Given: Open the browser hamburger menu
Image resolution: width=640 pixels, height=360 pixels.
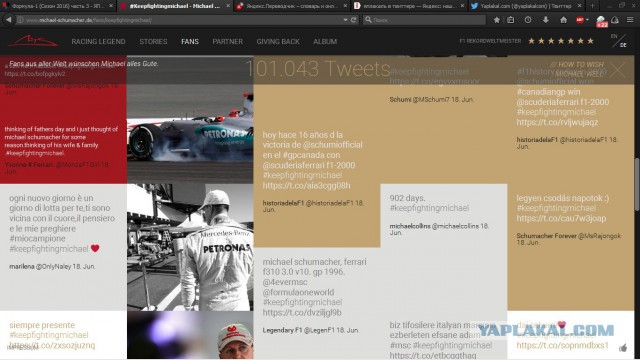Looking at the screenshot, I should pos(630,20).
